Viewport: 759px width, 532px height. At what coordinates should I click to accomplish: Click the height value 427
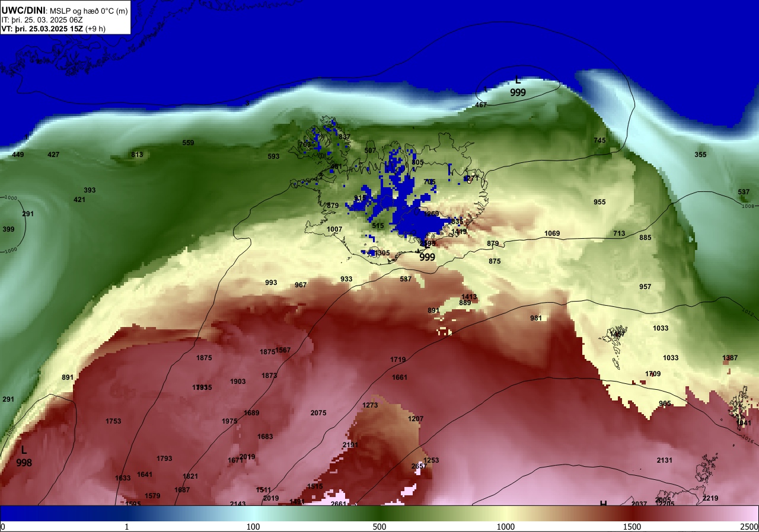click(x=53, y=155)
